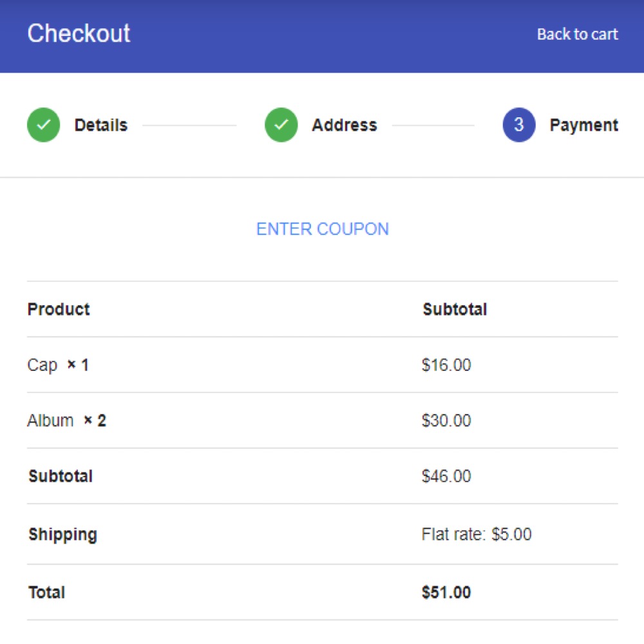This screenshot has width=644, height=644.
Task: Click the green Address checkmark icon
Action: (281, 125)
